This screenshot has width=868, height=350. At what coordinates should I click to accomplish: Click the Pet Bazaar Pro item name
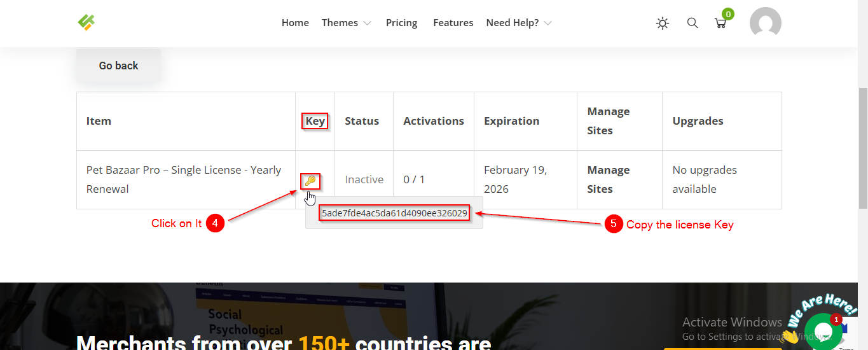tap(184, 179)
